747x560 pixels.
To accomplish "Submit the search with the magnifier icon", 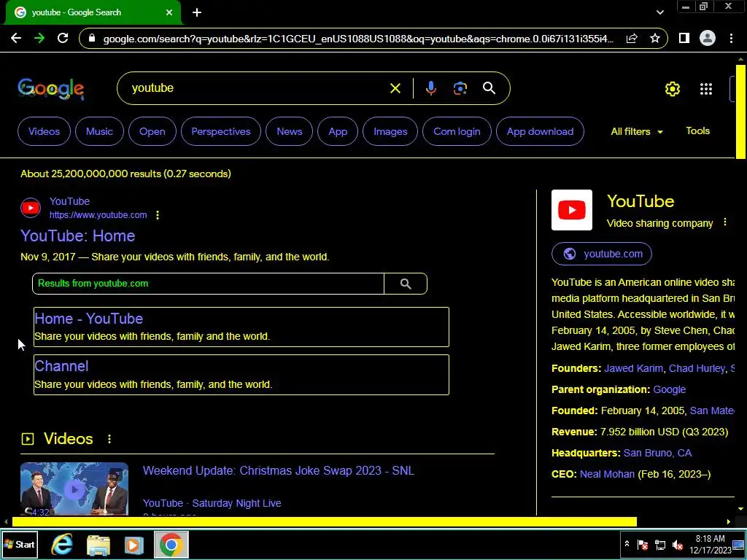I will [489, 88].
